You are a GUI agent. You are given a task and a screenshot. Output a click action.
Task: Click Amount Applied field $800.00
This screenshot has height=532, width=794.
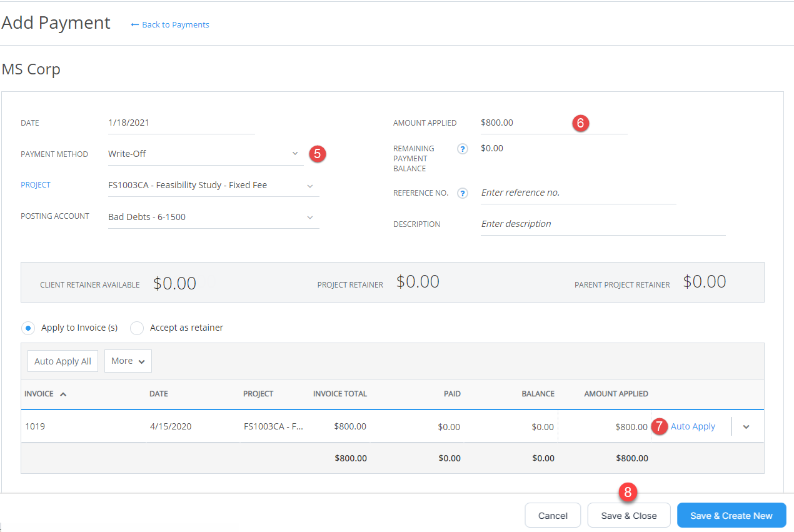tap(553, 123)
